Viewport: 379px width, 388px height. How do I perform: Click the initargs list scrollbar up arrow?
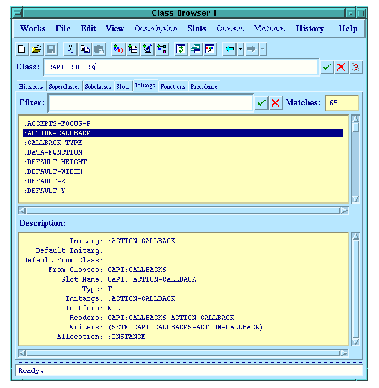tap(356, 119)
